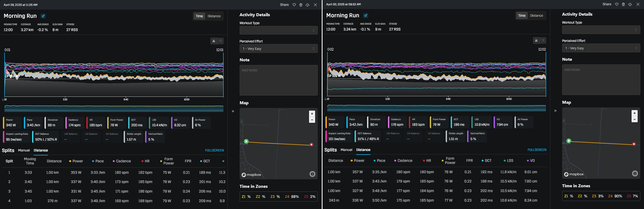Screen dimensions: 644x209
Task: Zoom in on the April 28 map
Action: pyautogui.click(x=312, y=114)
